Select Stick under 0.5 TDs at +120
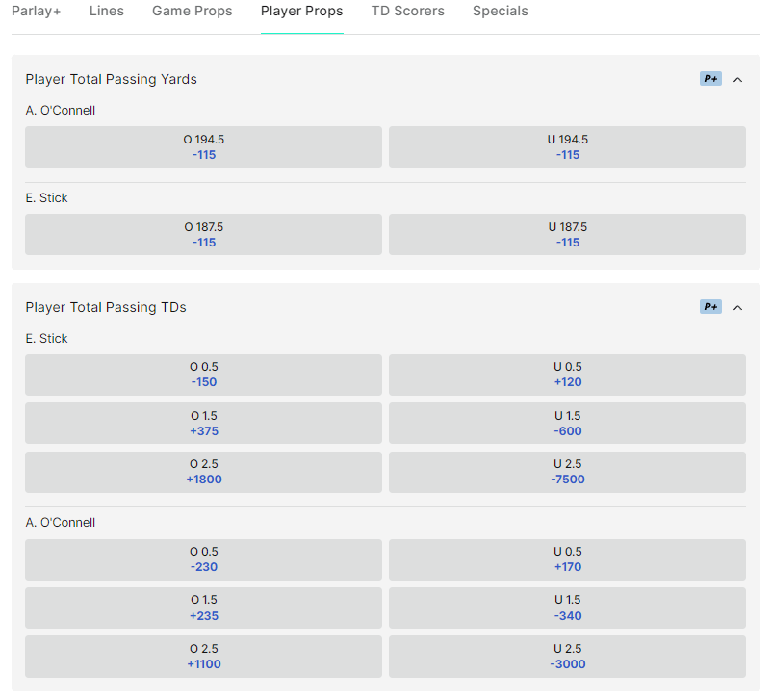 tap(567, 375)
